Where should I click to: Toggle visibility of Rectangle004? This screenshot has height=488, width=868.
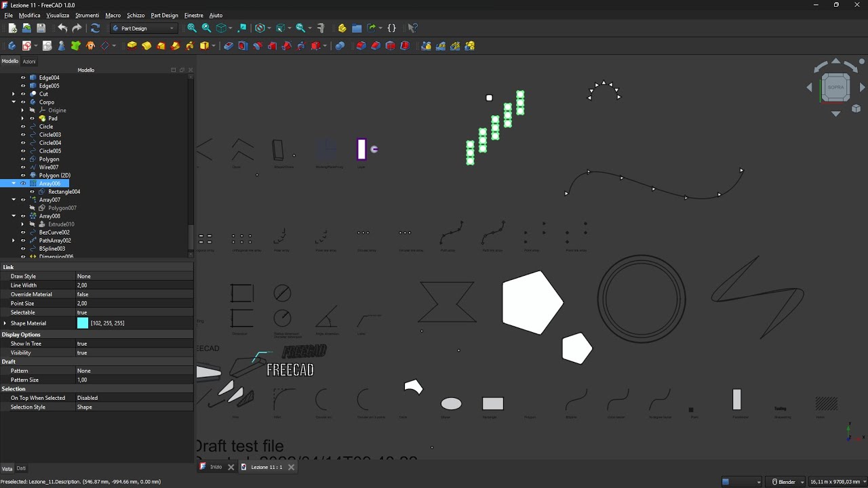(32, 192)
